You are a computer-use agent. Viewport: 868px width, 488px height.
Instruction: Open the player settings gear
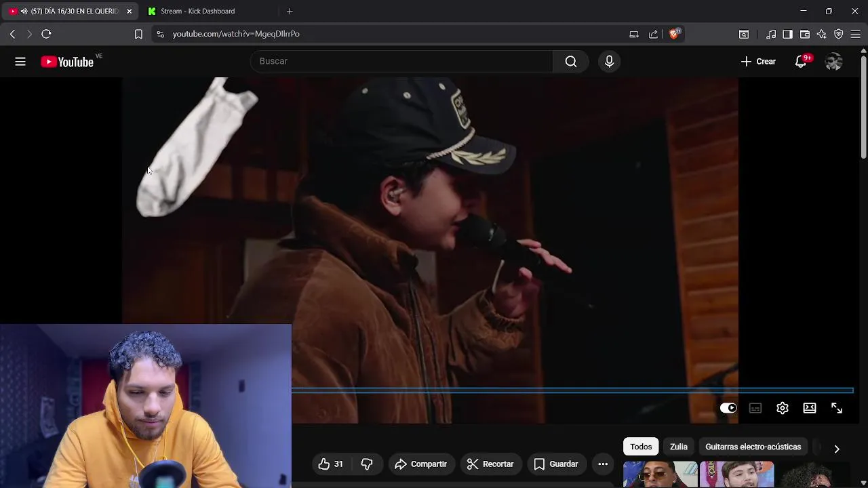783,408
